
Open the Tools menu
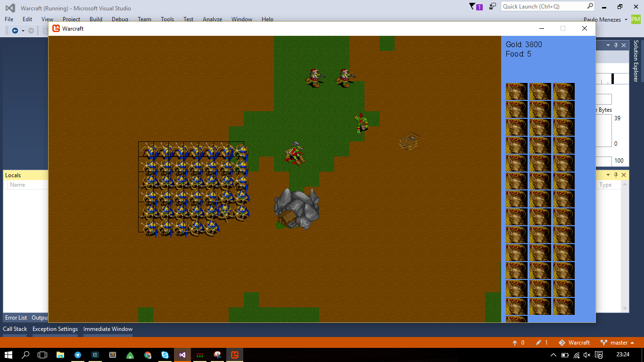click(x=167, y=19)
